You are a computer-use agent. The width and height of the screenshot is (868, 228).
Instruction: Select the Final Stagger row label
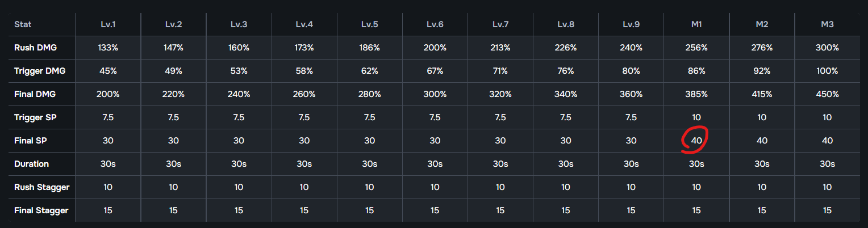[x=41, y=210]
